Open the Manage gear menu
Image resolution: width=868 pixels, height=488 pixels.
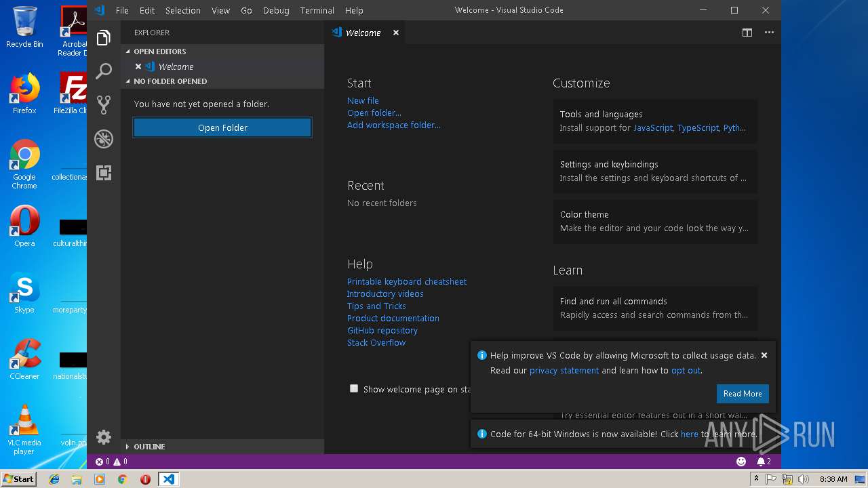104,437
